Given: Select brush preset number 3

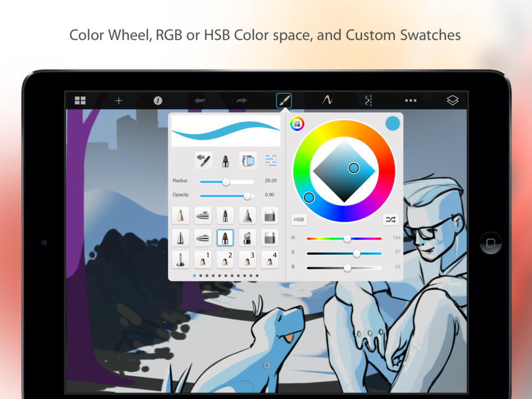Looking at the screenshot, I should (247, 259).
